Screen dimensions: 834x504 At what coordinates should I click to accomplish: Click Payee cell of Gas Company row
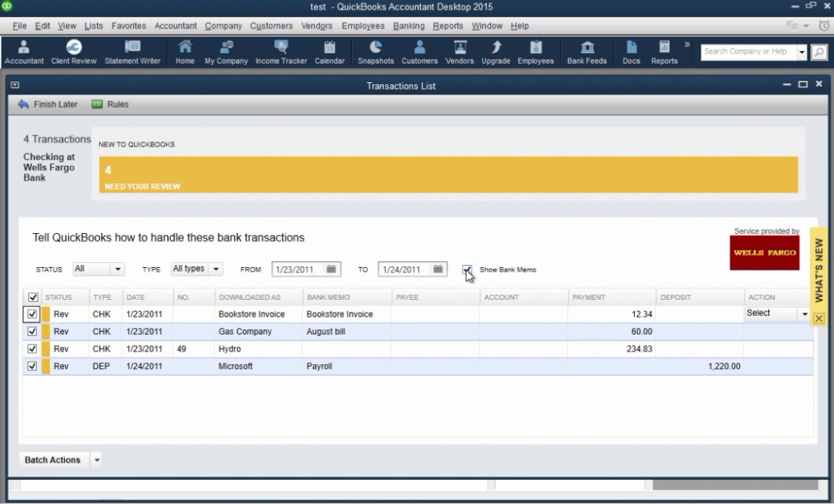pyautogui.click(x=435, y=332)
